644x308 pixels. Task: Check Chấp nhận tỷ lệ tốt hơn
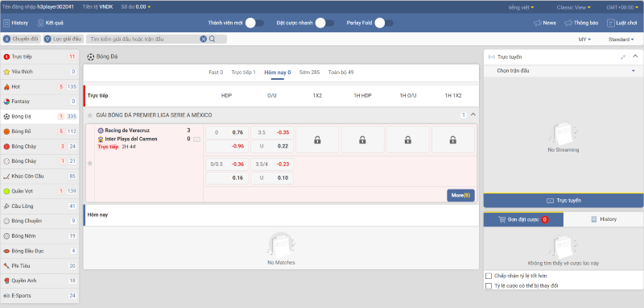click(x=489, y=276)
